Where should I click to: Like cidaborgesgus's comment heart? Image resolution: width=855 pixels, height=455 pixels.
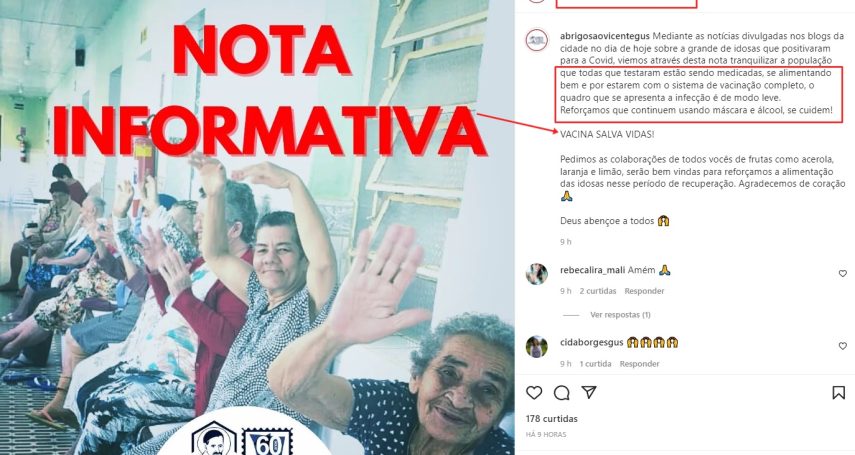coord(842,346)
